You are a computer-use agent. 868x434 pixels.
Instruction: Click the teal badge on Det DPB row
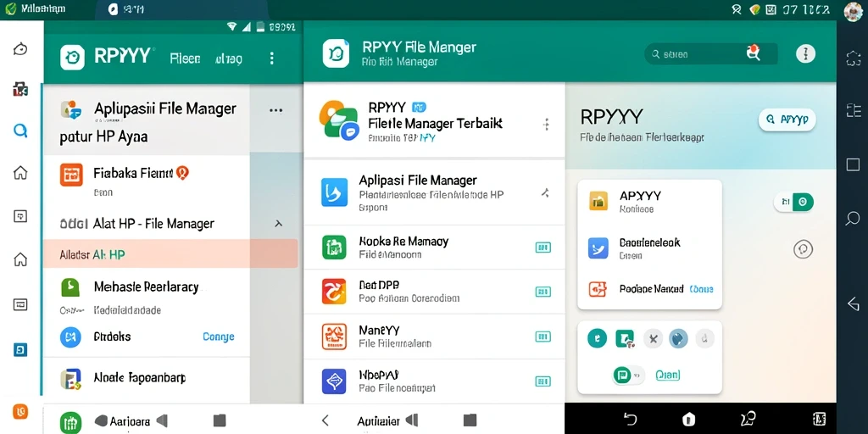pos(543,292)
